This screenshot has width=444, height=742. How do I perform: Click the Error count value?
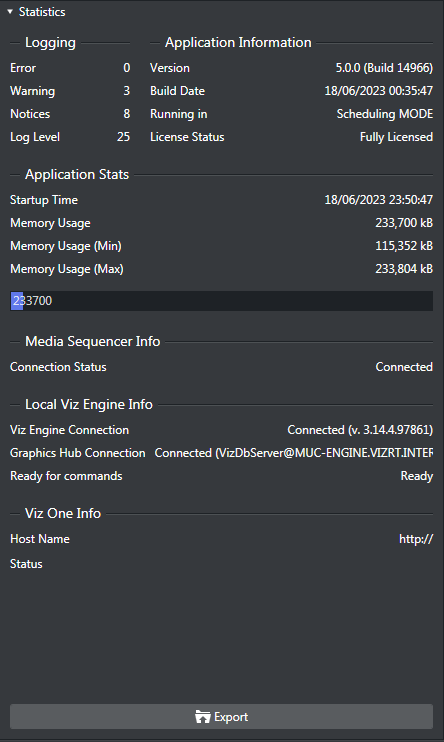pyautogui.click(x=126, y=68)
